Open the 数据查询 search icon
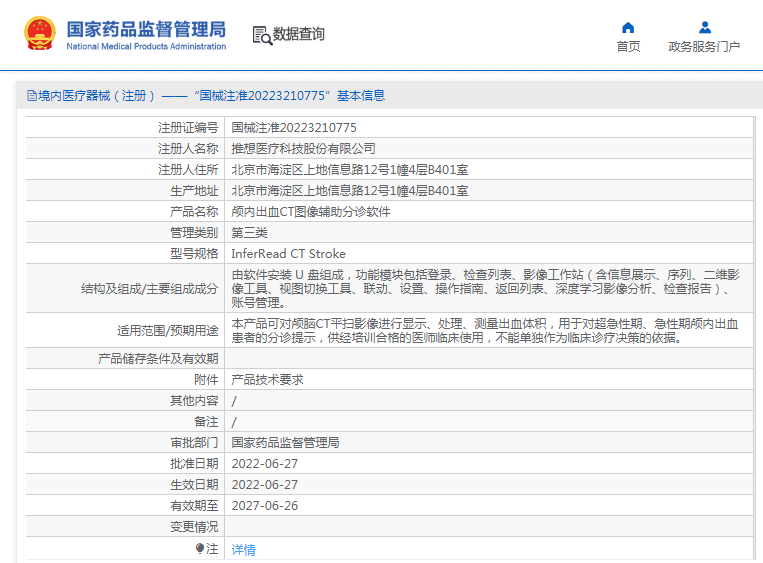763x563 pixels. click(x=262, y=36)
